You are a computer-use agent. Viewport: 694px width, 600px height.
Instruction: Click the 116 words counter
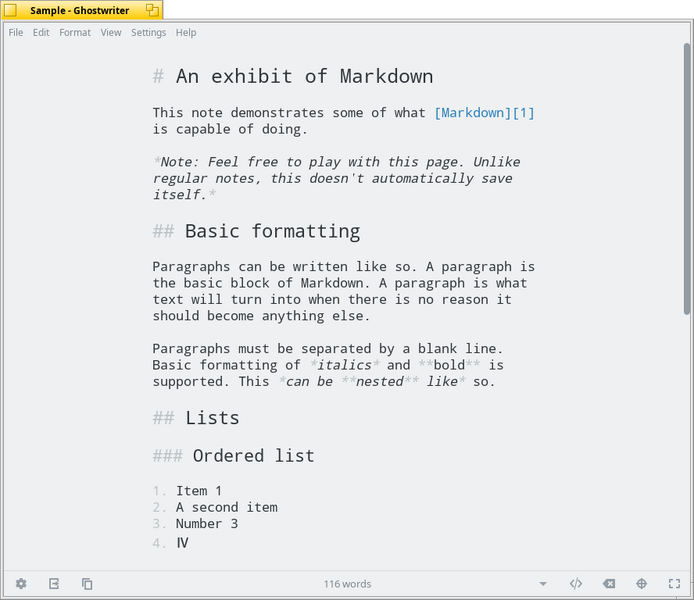(x=347, y=584)
